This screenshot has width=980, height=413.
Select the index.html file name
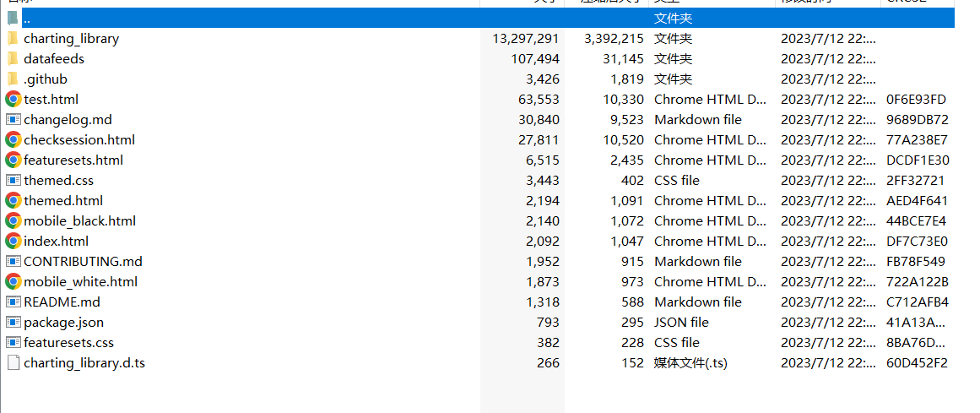pyautogui.click(x=56, y=241)
